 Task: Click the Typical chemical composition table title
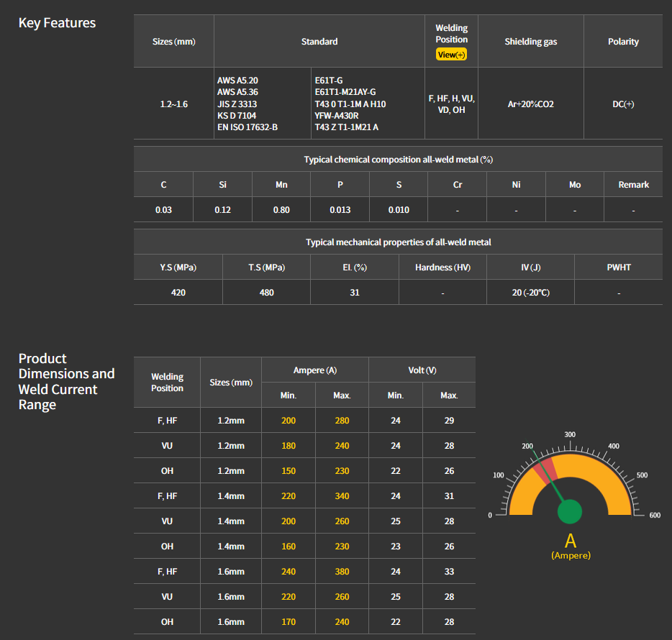(x=398, y=160)
